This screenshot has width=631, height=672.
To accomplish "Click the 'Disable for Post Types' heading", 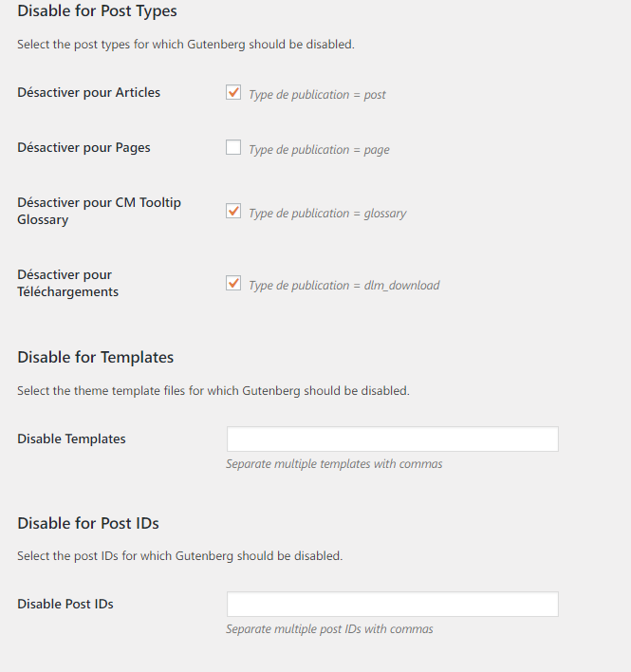I will click(x=97, y=11).
